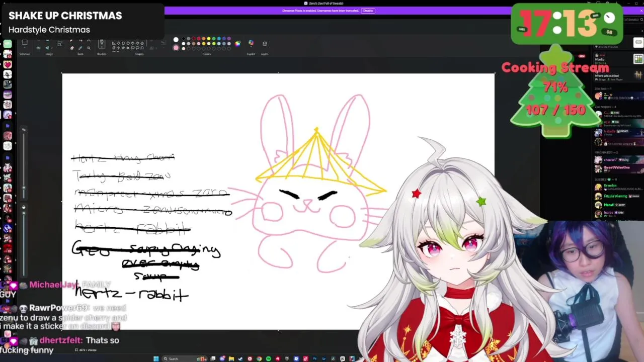Open Spotify from the taskbar
This screenshot has height=362, width=644.
point(269,358)
